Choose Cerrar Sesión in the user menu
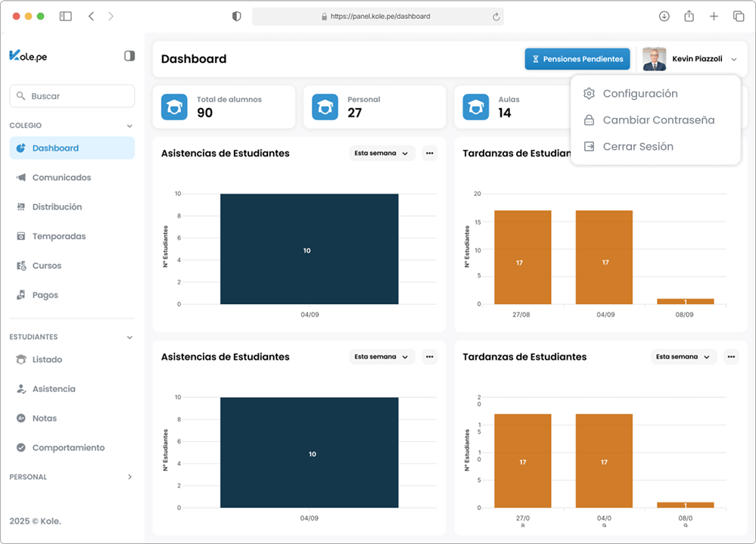 point(637,147)
